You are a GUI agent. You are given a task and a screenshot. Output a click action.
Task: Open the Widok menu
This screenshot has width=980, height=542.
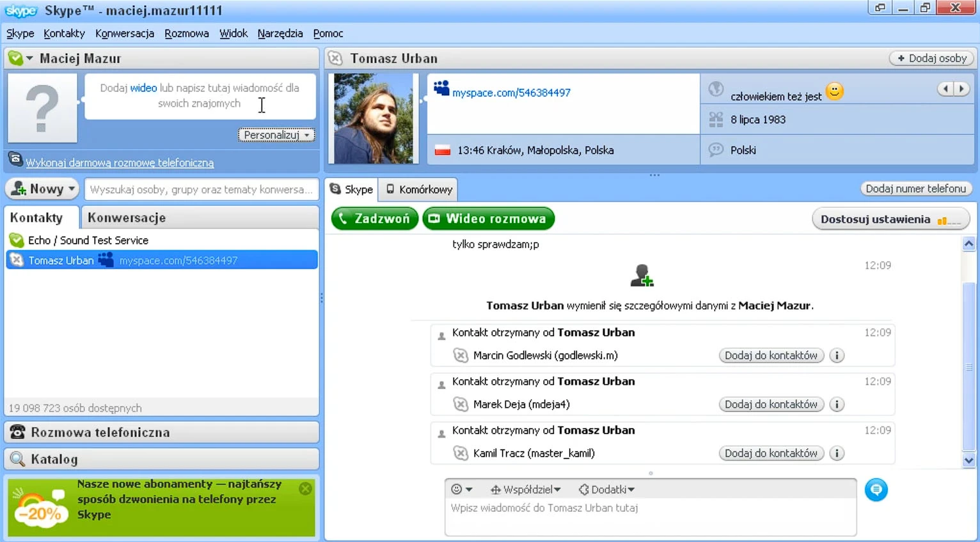tap(233, 33)
